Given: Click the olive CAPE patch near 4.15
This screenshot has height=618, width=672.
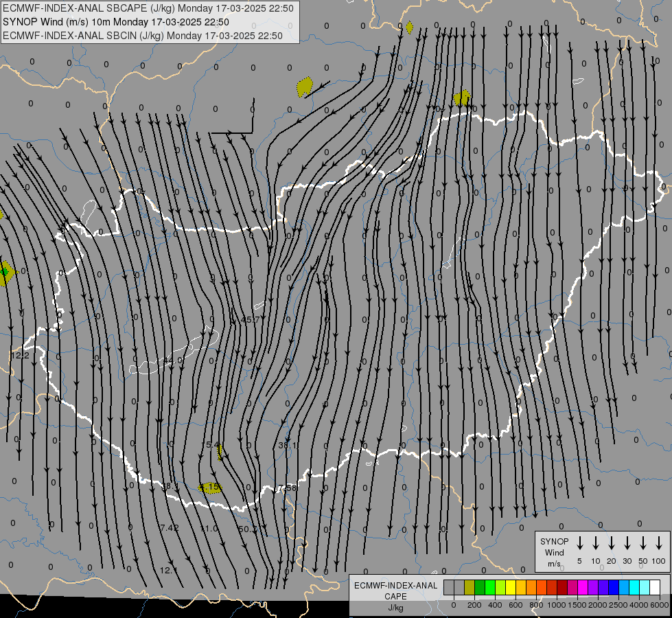Looking at the screenshot, I should [211, 488].
